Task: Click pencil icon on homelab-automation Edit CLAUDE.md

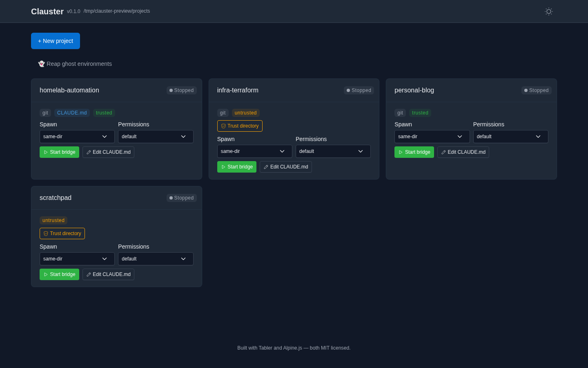Action: click(89, 152)
